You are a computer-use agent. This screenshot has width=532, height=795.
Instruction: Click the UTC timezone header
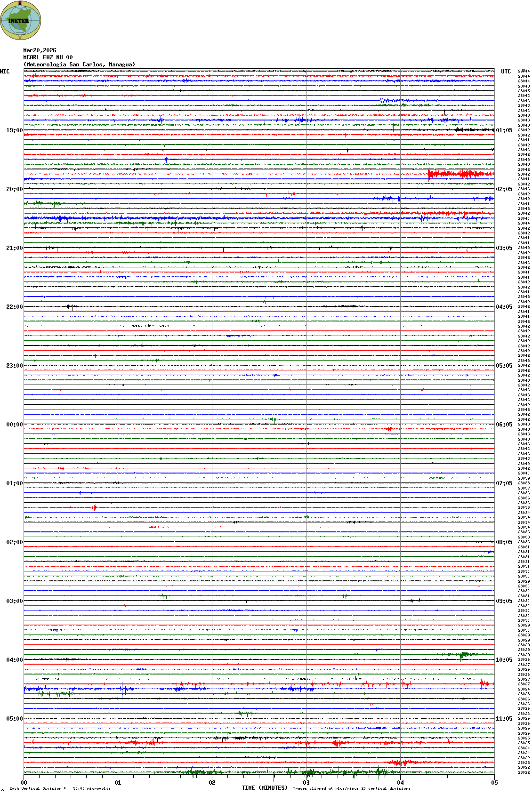pos(506,72)
